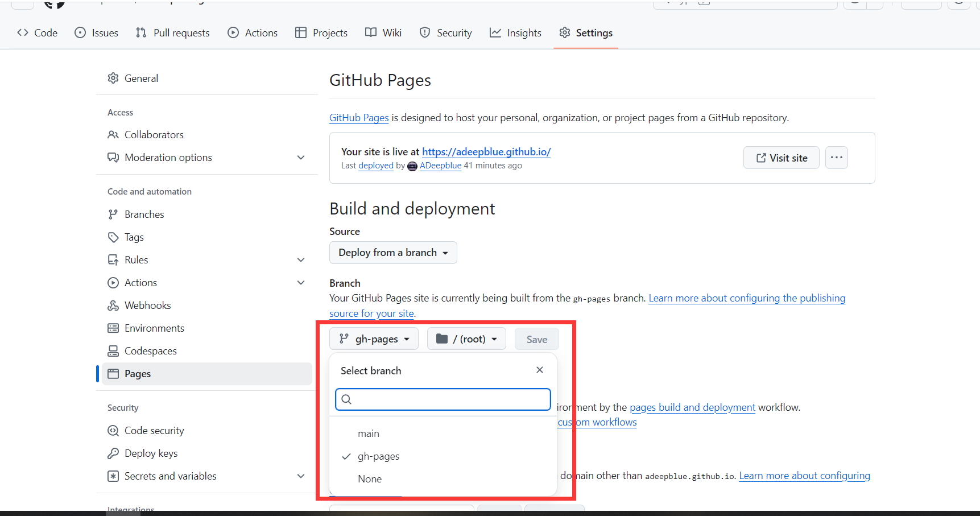Open Learn more about configuring publishing link
Viewport: 980px width, 516px height.
pyautogui.click(x=747, y=298)
